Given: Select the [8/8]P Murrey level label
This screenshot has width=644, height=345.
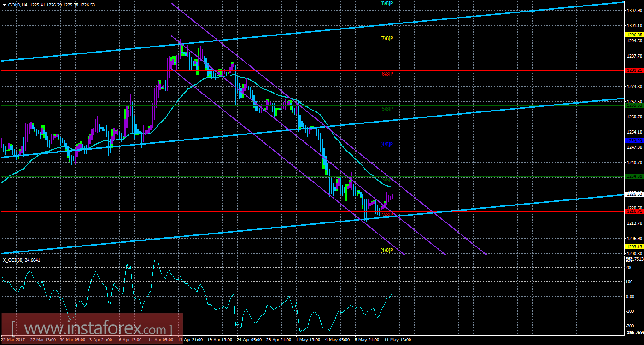Looking at the screenshot, I should click(386, 3).
